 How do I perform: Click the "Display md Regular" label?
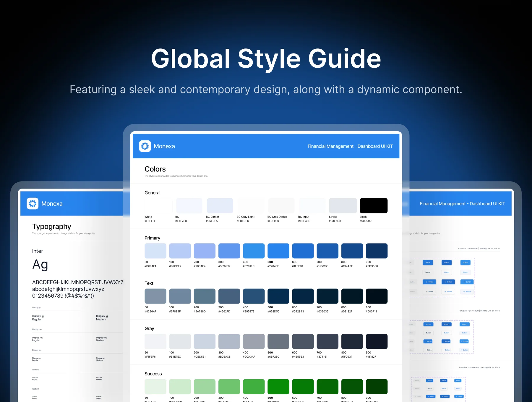coord(38,339)
